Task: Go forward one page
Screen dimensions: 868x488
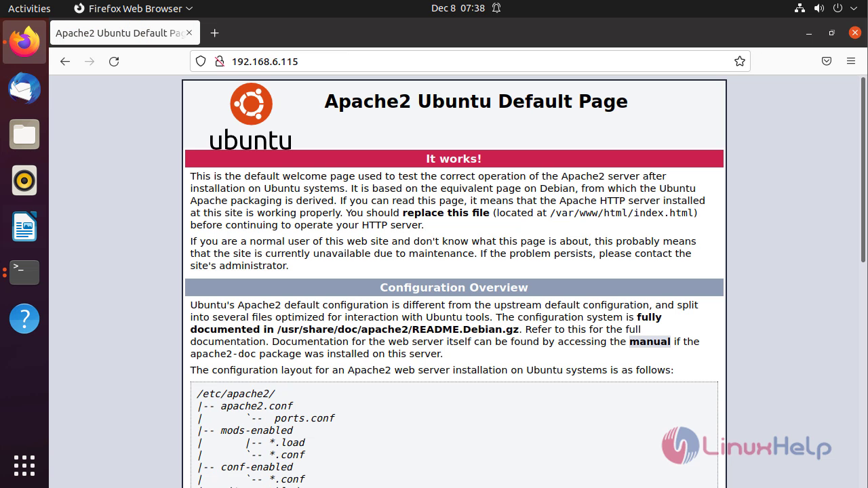Action: point(90,61)
